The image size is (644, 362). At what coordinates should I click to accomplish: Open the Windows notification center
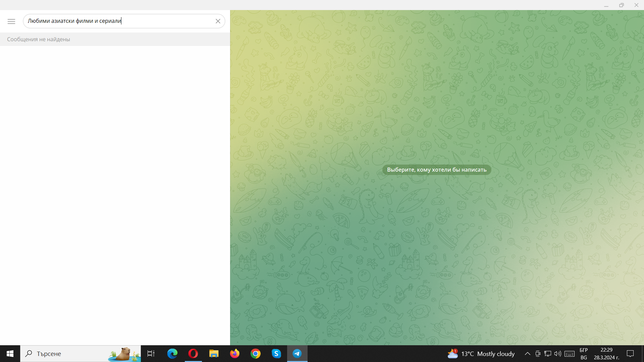pyautogui.click(x=630, y=354)
